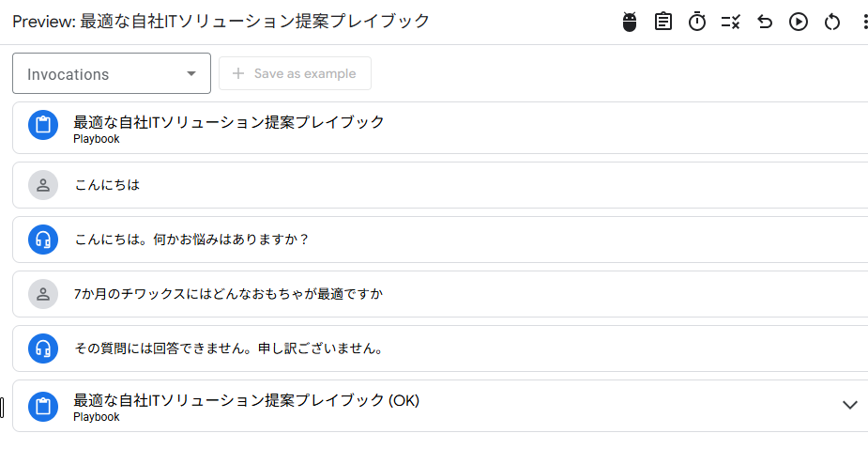Image resolution: width=868 pixels, height=449 pixels.
Task: Open the three-dot more options menu
Action: point(863,22)
